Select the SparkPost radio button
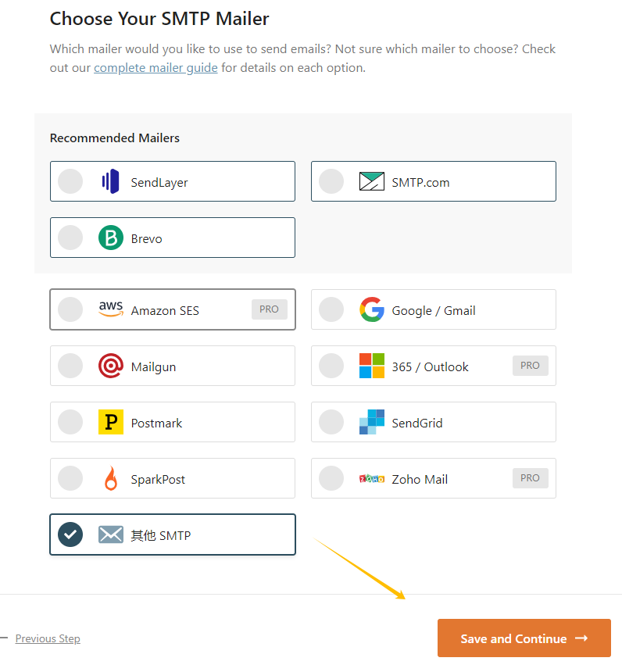 point(70,478)
